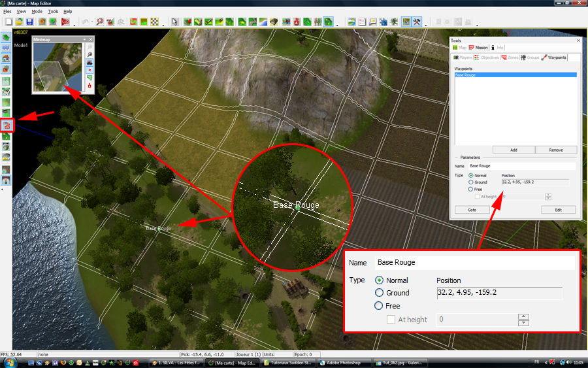The height and width of the screenshot is (368, 588).
Task: Open the View menu
Action: coord(22,12)
